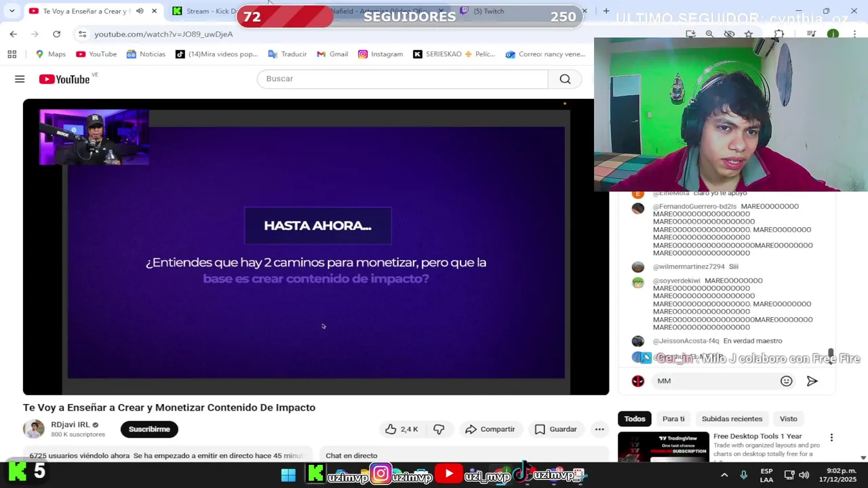Click the microphone tray icon
The image size is (868, 488).
[744, 475]
